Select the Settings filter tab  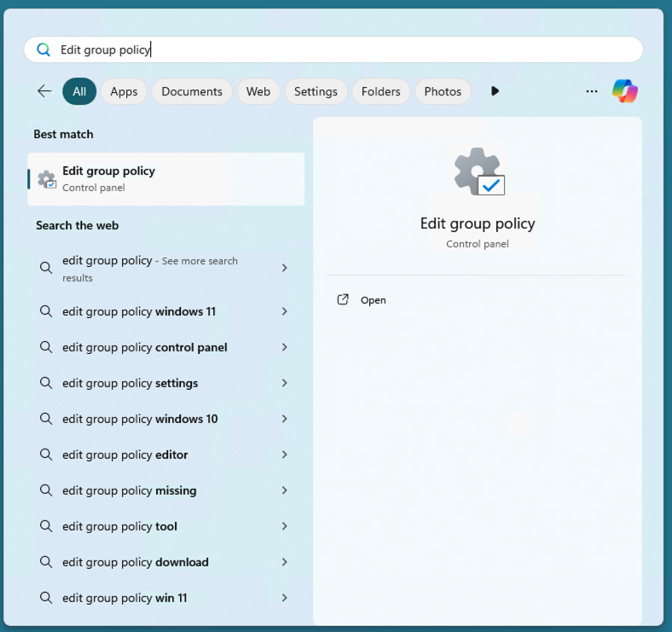tap(316, 91)
